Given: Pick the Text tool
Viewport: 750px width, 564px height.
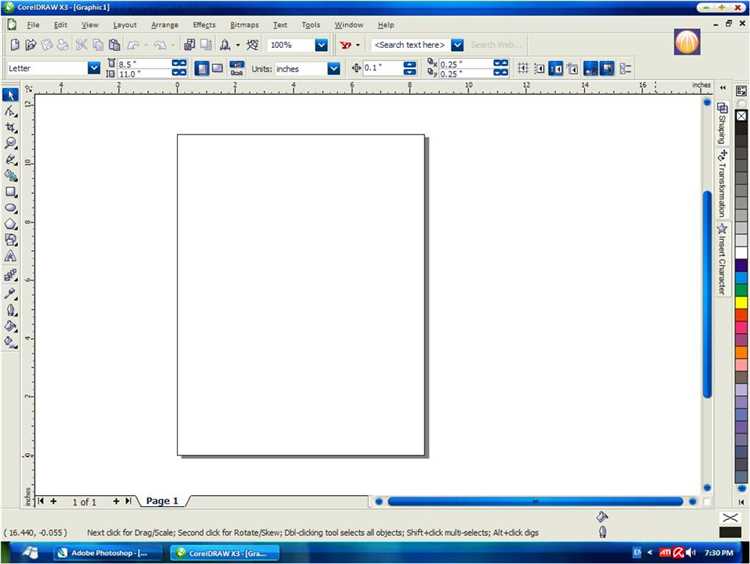Looking at the screenshot, I should (10, 256).
